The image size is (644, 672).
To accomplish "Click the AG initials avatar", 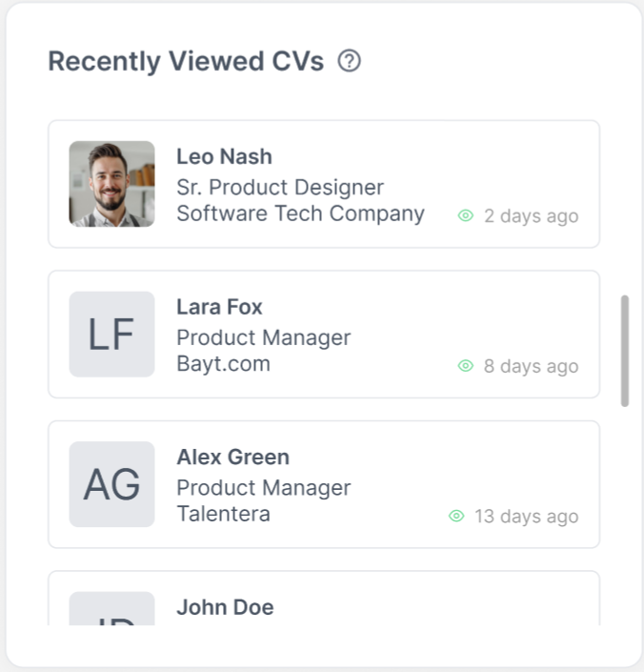I will pyautogui.click(x=111, y=484).
